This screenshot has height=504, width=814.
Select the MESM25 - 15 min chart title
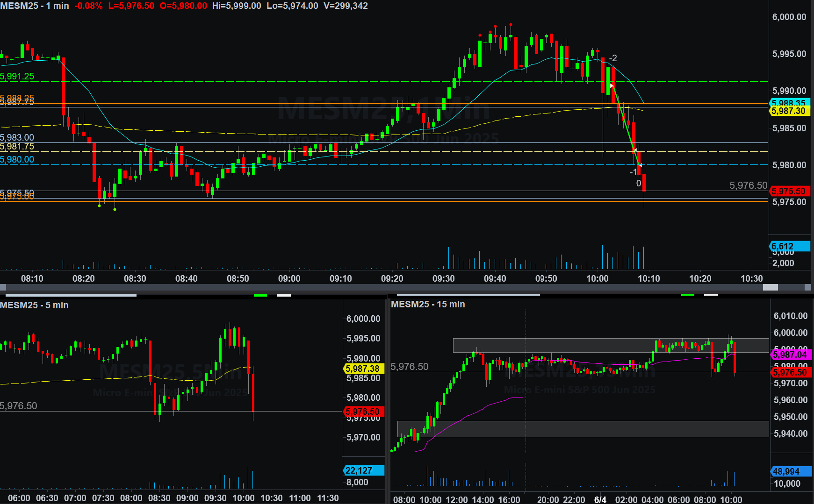(428, 304)
